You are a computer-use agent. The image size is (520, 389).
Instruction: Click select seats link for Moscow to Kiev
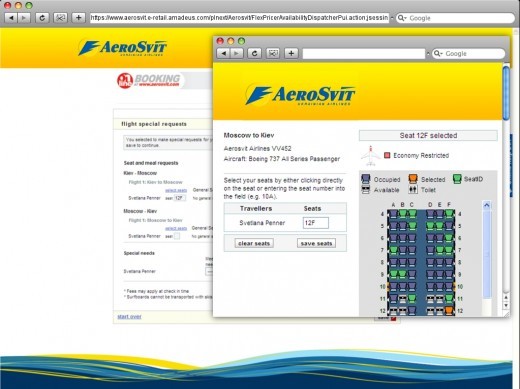point(176,228)
